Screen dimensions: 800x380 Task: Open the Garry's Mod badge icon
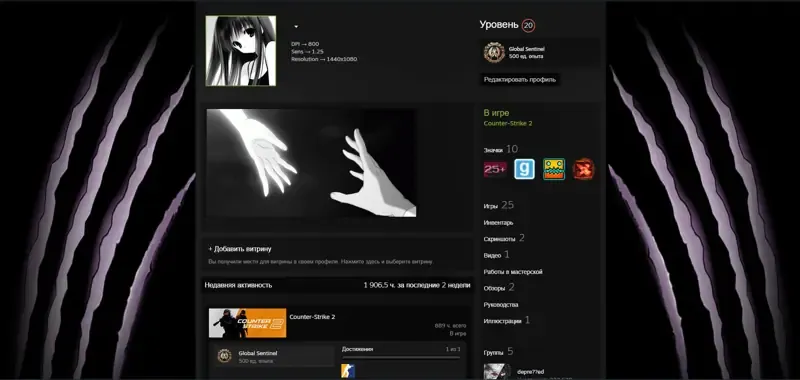click(x=524, y=169)
